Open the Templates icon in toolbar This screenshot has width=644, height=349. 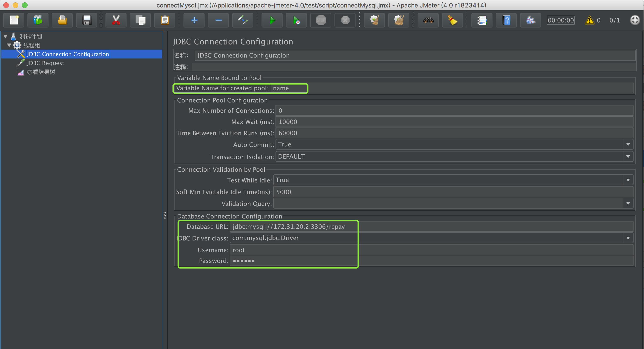[x=38, y=20]
